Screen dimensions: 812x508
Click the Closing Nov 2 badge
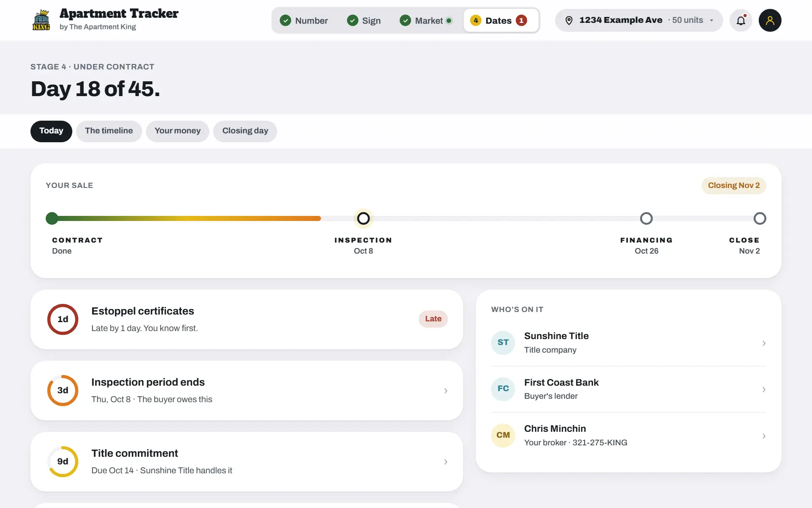coord(734,185)
